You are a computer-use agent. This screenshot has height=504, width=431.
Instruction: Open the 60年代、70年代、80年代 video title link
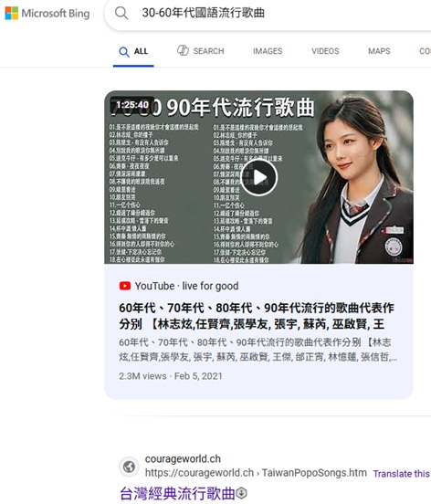coord(257,316)
